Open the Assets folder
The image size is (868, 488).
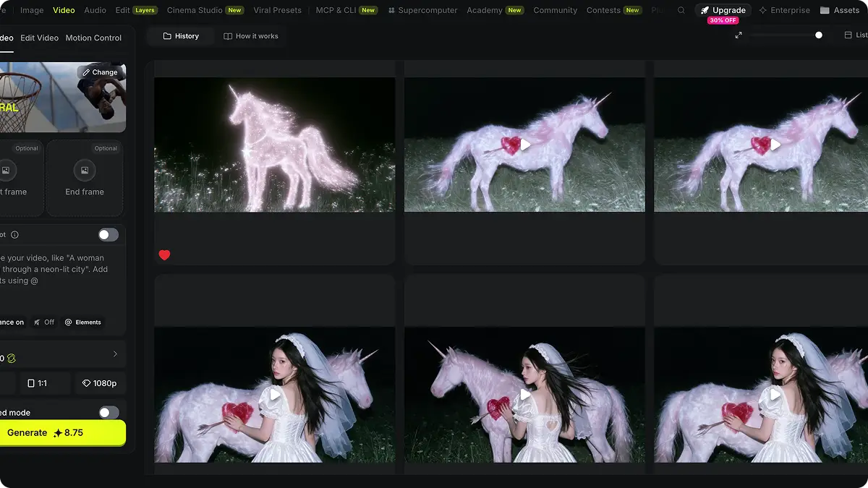[x=840, y=10]
